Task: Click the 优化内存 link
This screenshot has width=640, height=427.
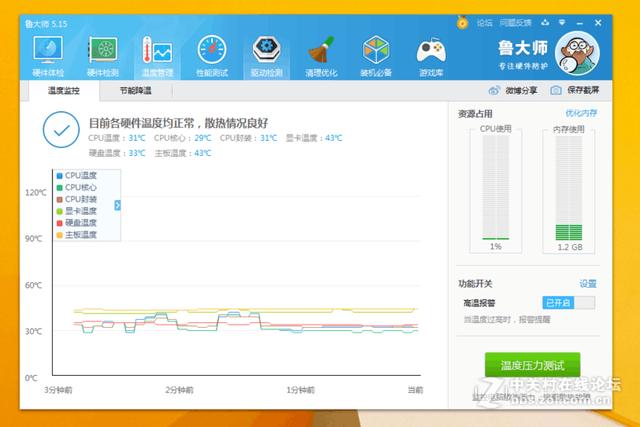Action: point(581,113)
